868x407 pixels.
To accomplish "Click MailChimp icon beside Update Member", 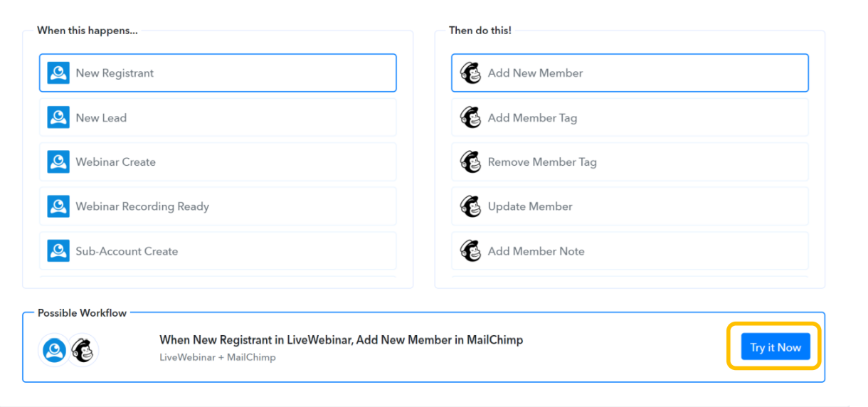I will pos(470,206).
